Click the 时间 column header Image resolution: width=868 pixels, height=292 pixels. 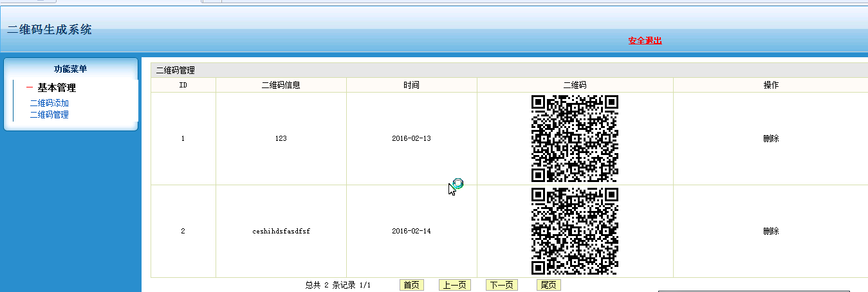point(412,85)
